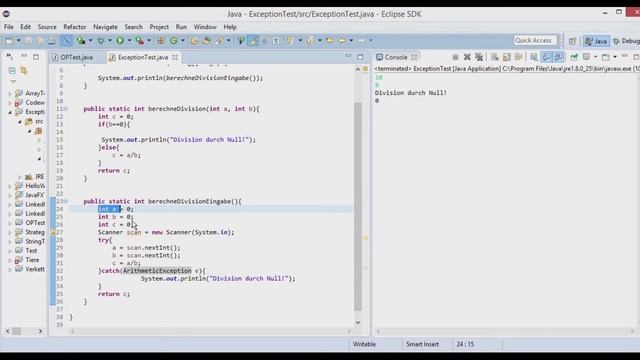640x360 pixels.
Task: Select the Strateg project in Package Explorer
Action: [x=35, y=232]
